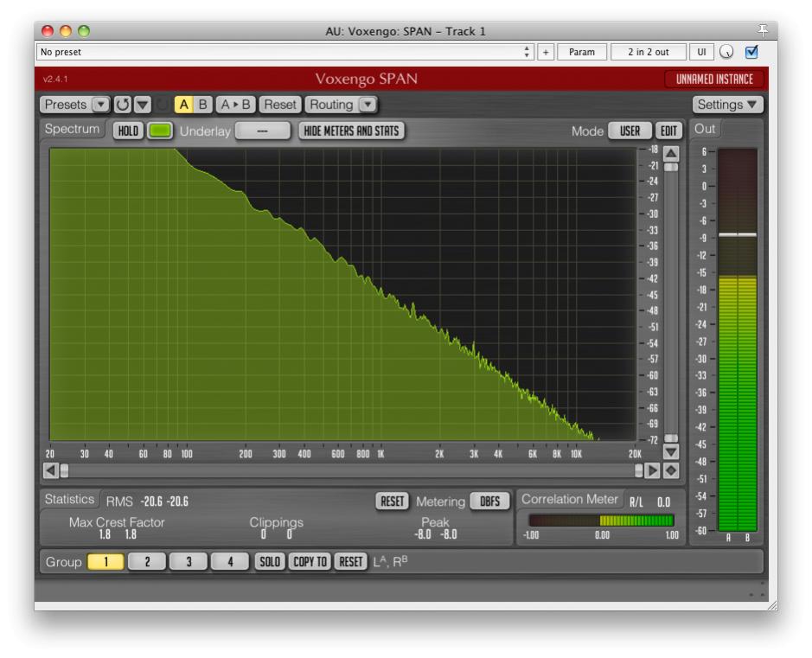Viewport: 812px width, 658px height.
Task: Click the Voxengo SPAN title
Action: [366, 79]
